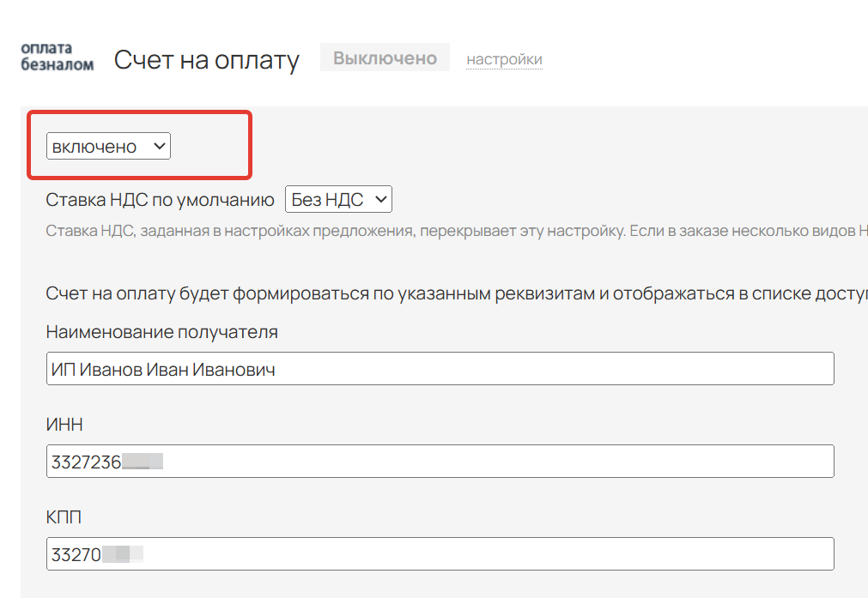This screenshot has width=868, height=598.
Task: Click the red-highlighted status selector area
Action: (x=139, y=145)
